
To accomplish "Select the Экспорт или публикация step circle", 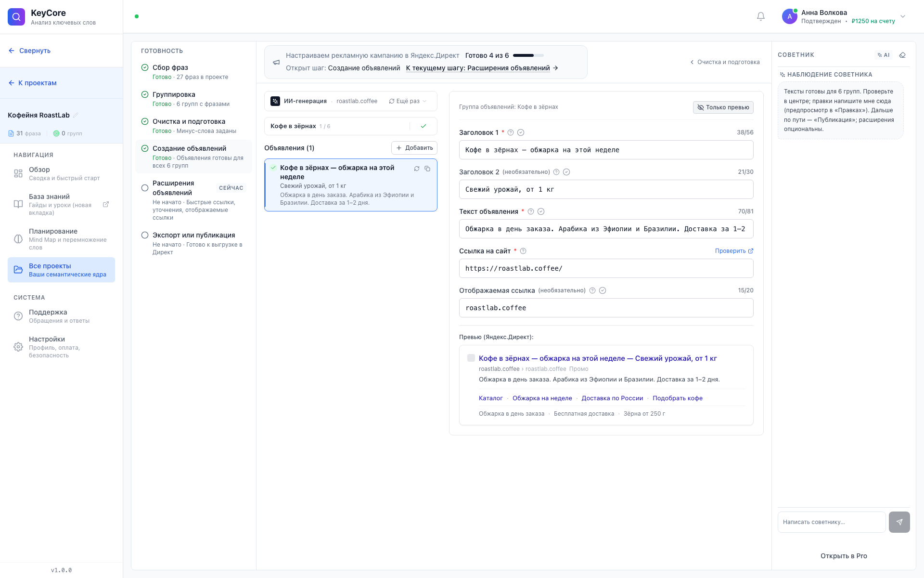I will click(x=145, y=235).
